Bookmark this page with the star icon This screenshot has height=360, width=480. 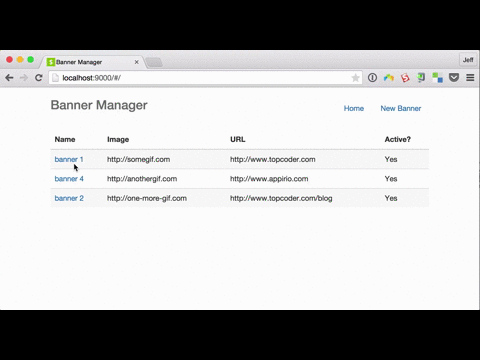point(355,78)
